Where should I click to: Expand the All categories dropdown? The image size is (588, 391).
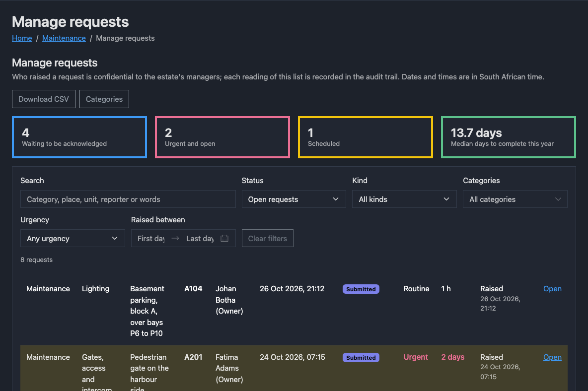(515, 199)
